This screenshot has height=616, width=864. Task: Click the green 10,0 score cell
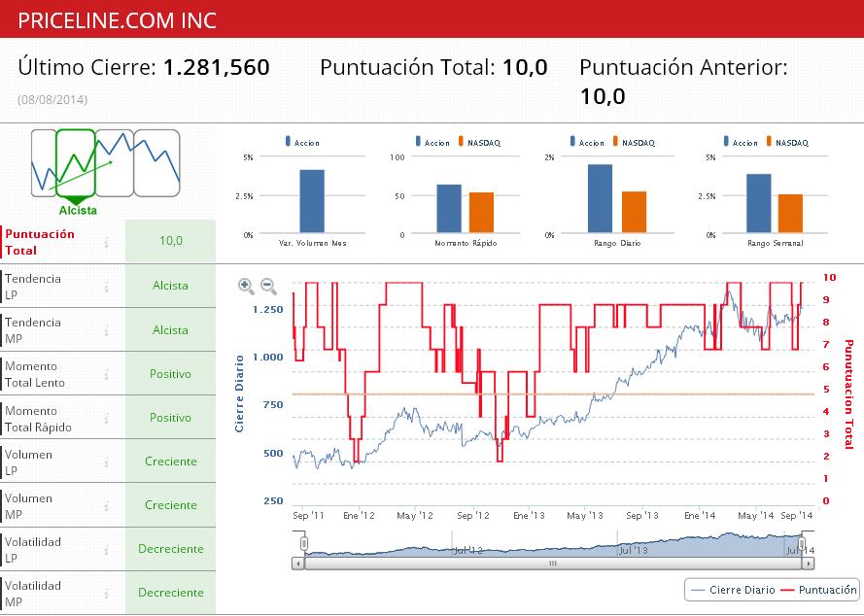tap(170, 241)
